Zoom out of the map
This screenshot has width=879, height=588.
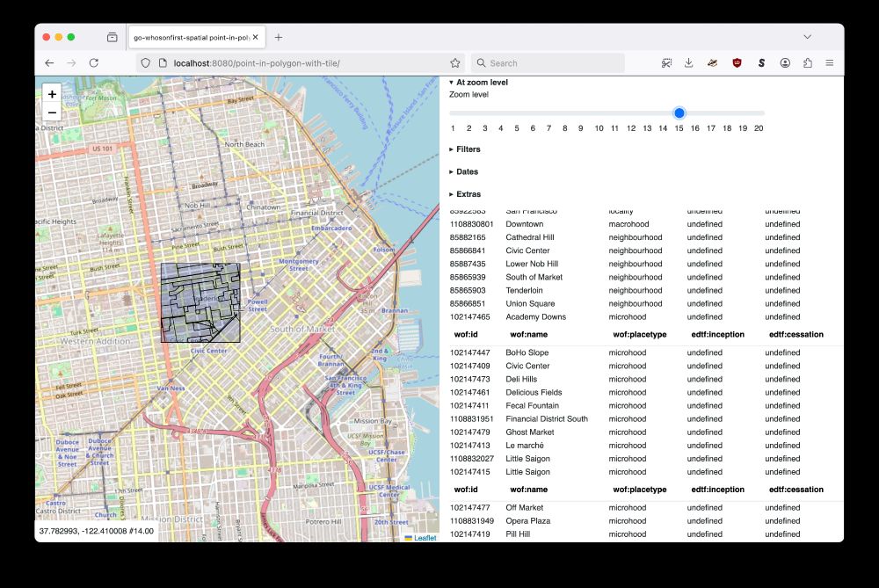[x=52, y=113]
